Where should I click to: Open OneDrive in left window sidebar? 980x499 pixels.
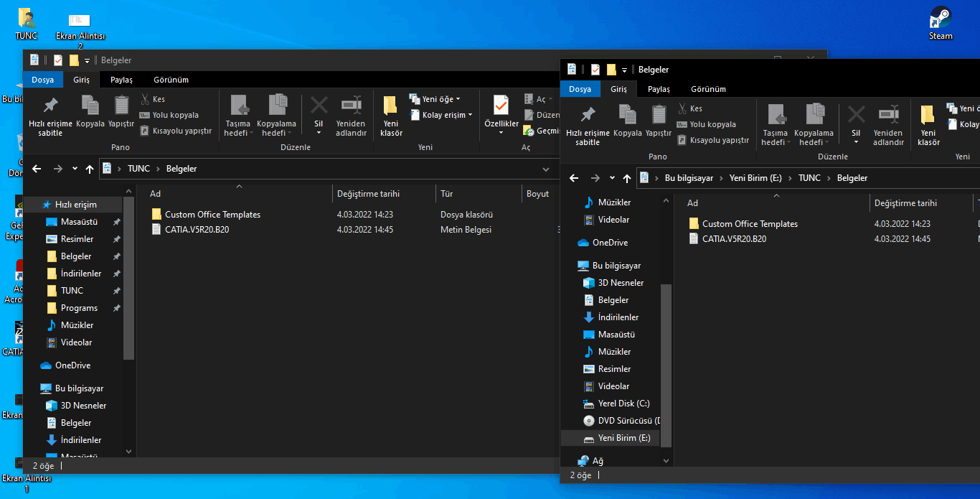point(72,365)
